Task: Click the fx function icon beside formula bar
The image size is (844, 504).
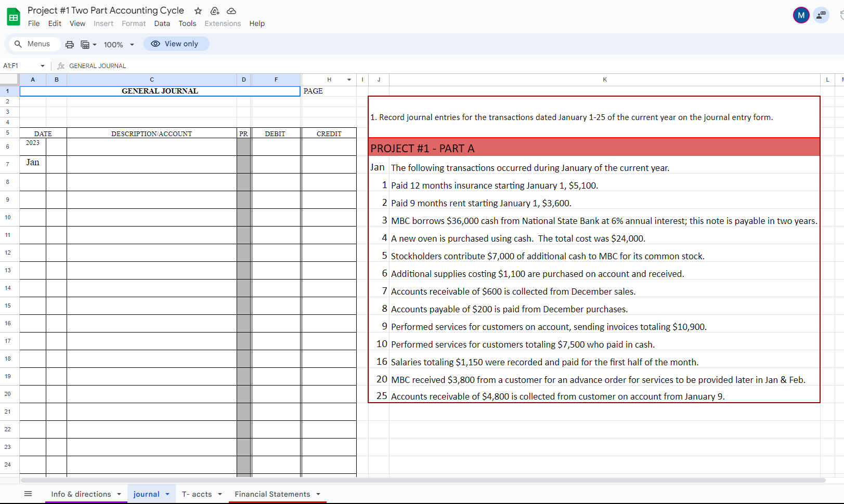Action: (61, 65)
